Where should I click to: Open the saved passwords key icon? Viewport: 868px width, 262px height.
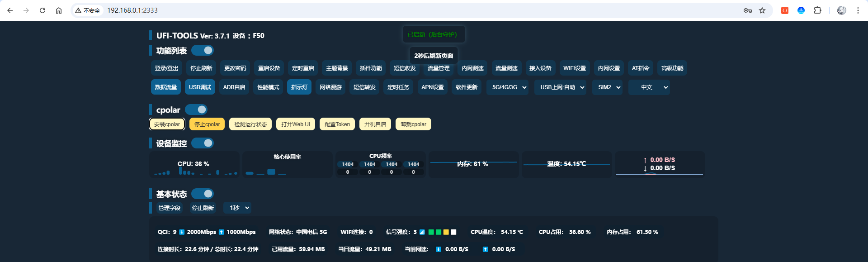click(x=748, y=10)
